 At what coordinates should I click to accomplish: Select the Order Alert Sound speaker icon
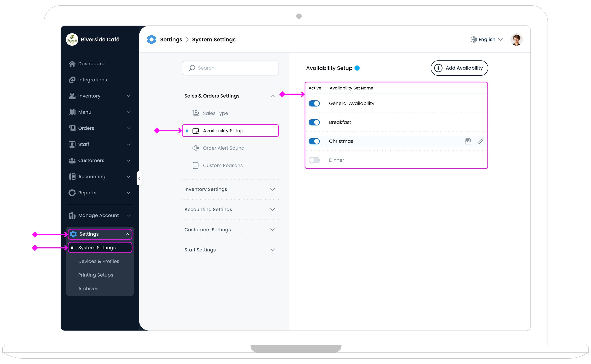[x=196, y=148]
